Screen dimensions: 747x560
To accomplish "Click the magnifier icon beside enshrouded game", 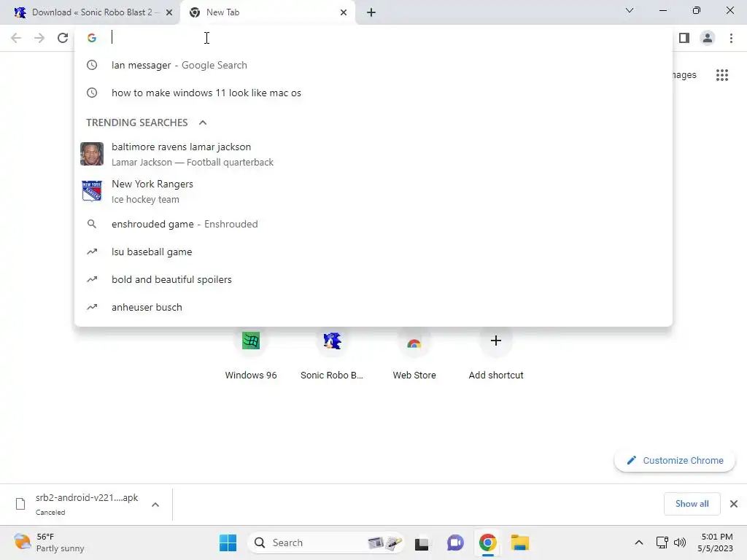I will click(92, 224).
